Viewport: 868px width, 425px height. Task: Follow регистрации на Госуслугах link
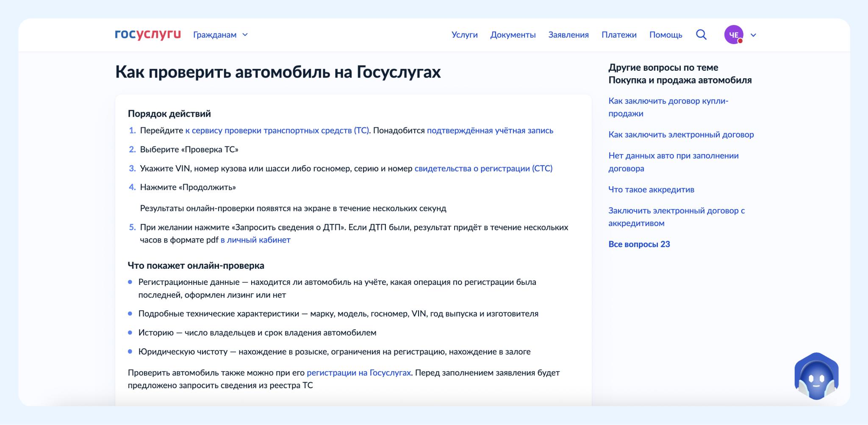coord(358,373)
